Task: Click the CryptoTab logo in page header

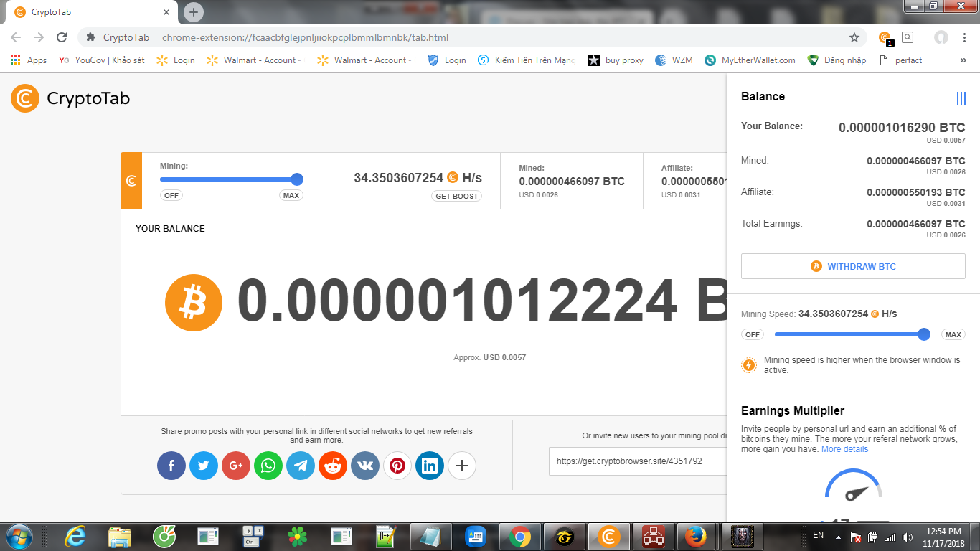Action: [x=70, y=98]
